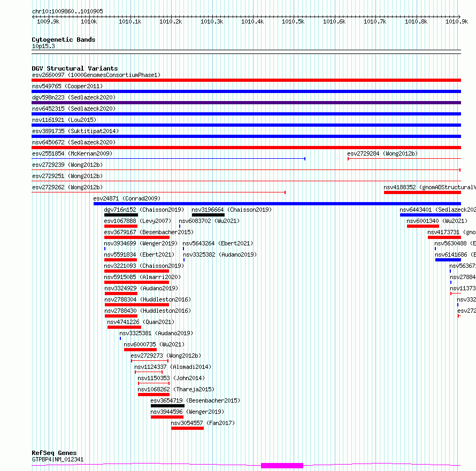Click the 1010.9k ruler tick label
The width and height of the screenshot is (476, 471).
click(x=457, y=21)
